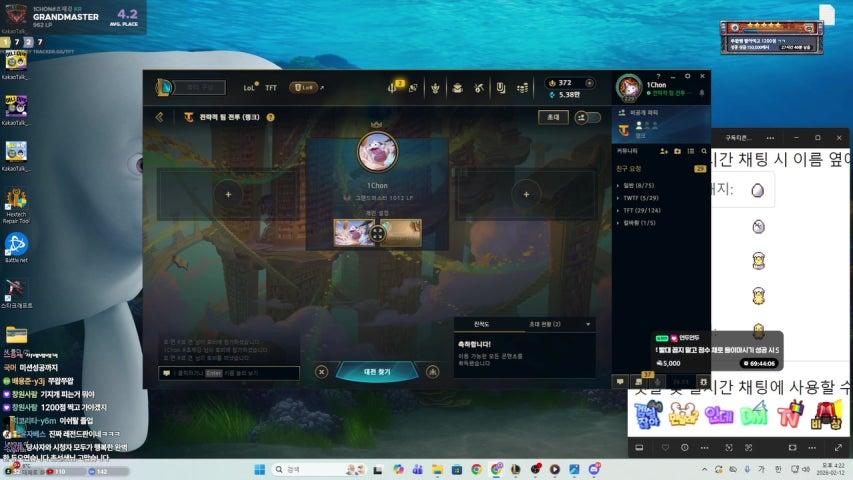
Task: Click the chat bubble icon at the social panel bottom
Action: [620, 381]
